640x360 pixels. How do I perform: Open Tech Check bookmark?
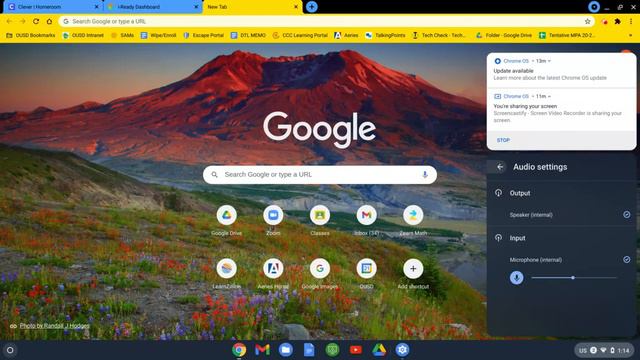pyautogui.click(x=439, y=36)
